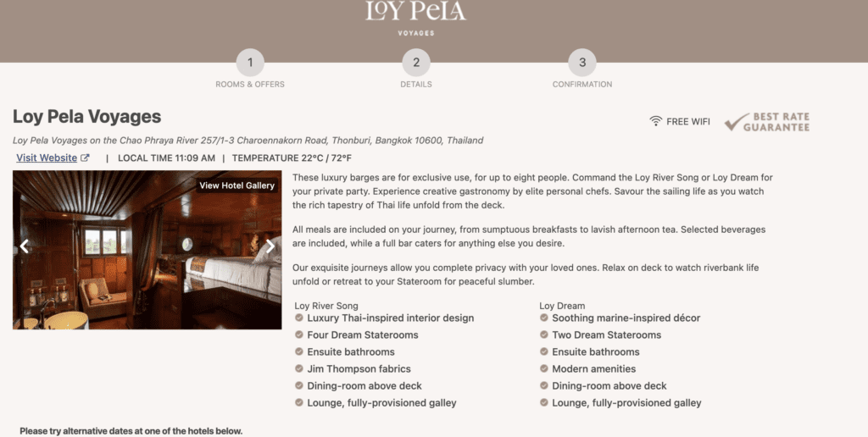Show previous gallery photo with left arrow

pos(25,246)
